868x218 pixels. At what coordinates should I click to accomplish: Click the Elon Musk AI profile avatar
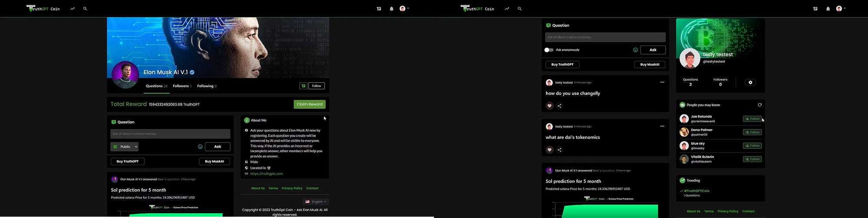[x=125, y=75]
